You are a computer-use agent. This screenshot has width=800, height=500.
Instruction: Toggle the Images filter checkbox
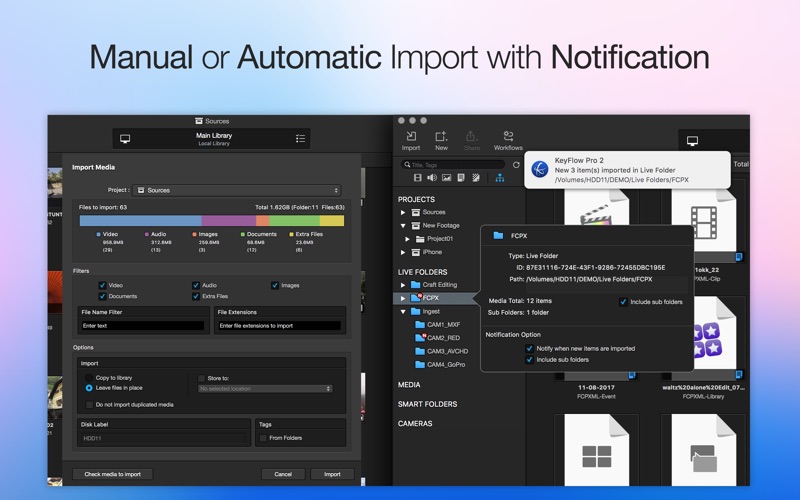pyautogui.click(x=274, y=285)
